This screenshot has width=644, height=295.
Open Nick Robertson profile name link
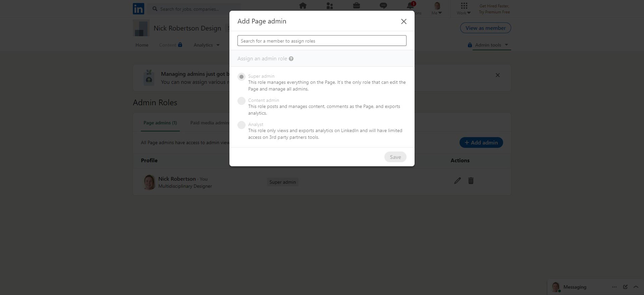177,179
